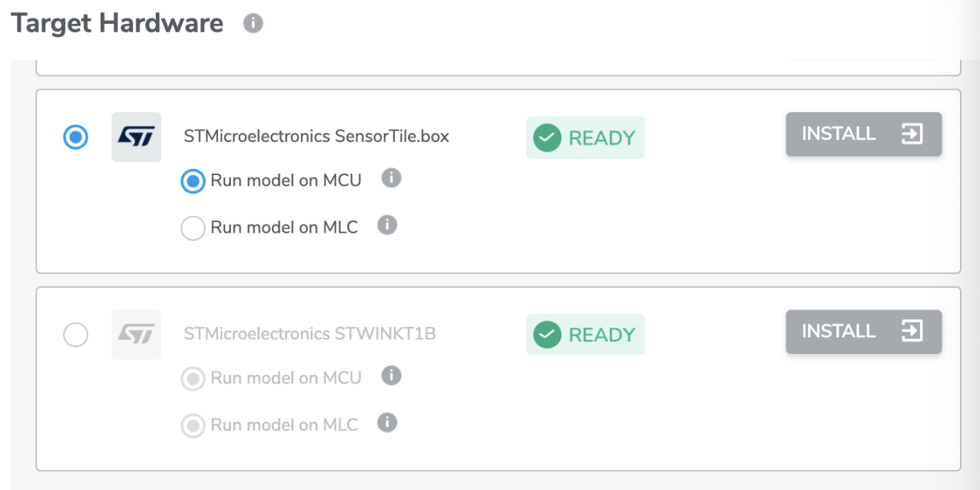
Task: Click the arrow icon on STWINKT1B INSTALL button
Action: 911,331
